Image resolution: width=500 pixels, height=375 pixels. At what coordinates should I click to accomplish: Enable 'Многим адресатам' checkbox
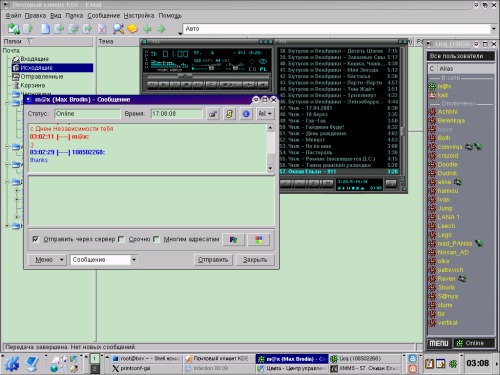pyautogui.click(x=156, y=239)
